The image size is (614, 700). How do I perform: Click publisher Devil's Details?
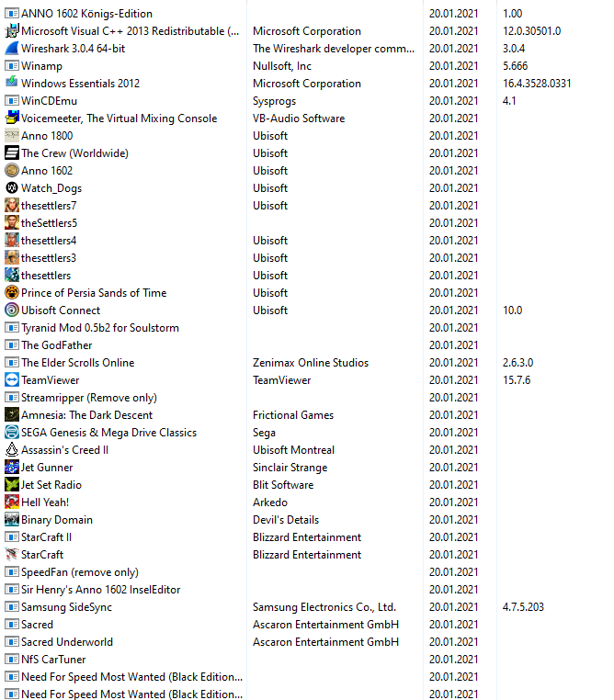tap(286, 519)
